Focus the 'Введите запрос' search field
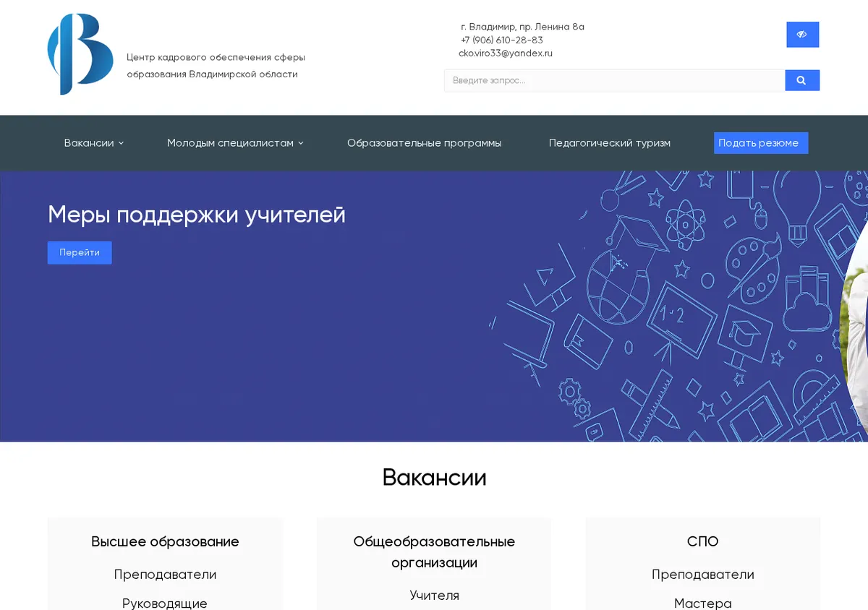 coord(614,80)
